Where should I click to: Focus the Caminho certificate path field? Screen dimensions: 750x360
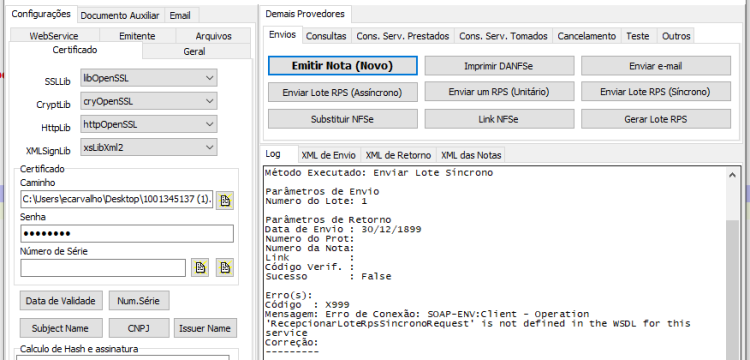117,199
